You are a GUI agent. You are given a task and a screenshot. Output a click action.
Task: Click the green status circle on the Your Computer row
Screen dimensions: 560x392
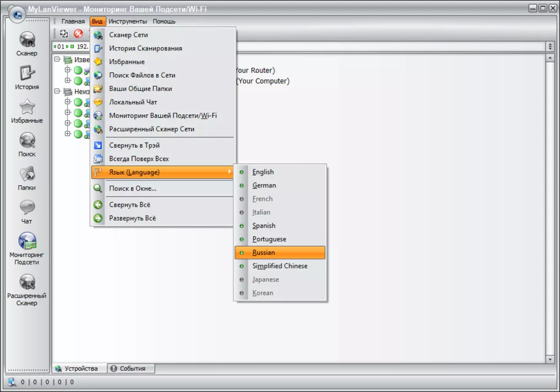click(x=78, y=81)
